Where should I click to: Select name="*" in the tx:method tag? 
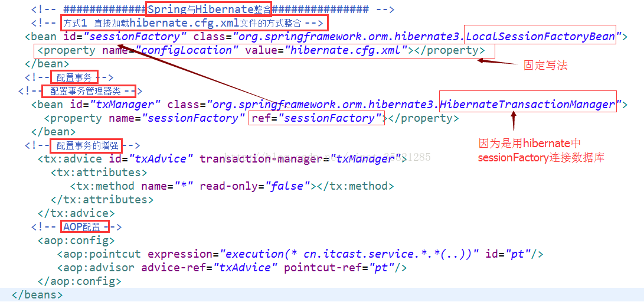coord(167,186)
